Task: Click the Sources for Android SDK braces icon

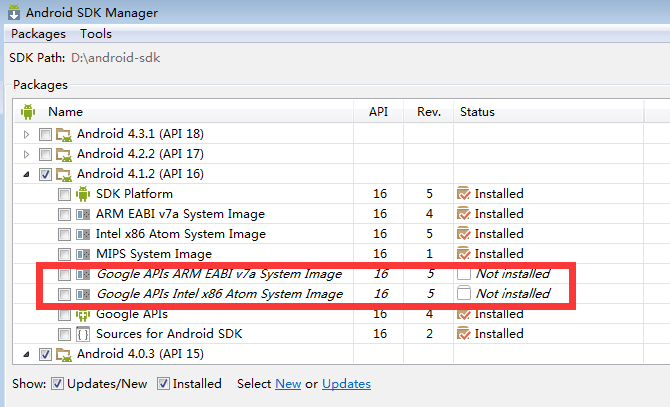Action: click(83, 334)
